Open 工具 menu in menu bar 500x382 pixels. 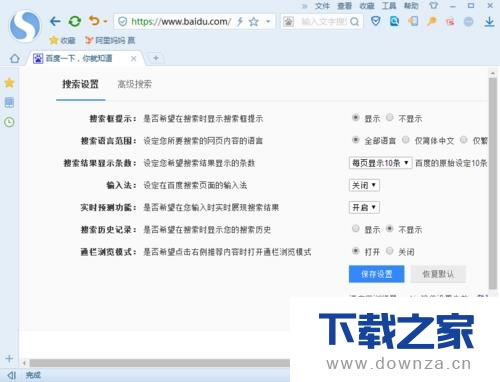pyautogui.click(x=389, y=6)
